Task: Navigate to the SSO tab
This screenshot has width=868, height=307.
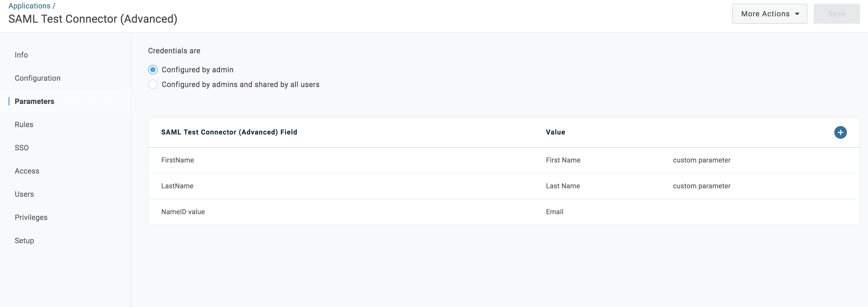Action: click(22, 148)
